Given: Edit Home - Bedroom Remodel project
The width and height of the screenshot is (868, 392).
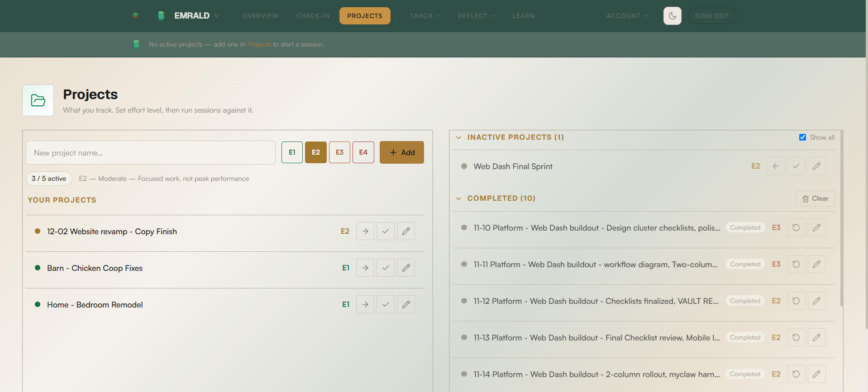Looking at the screenshot, I should 406,304.
